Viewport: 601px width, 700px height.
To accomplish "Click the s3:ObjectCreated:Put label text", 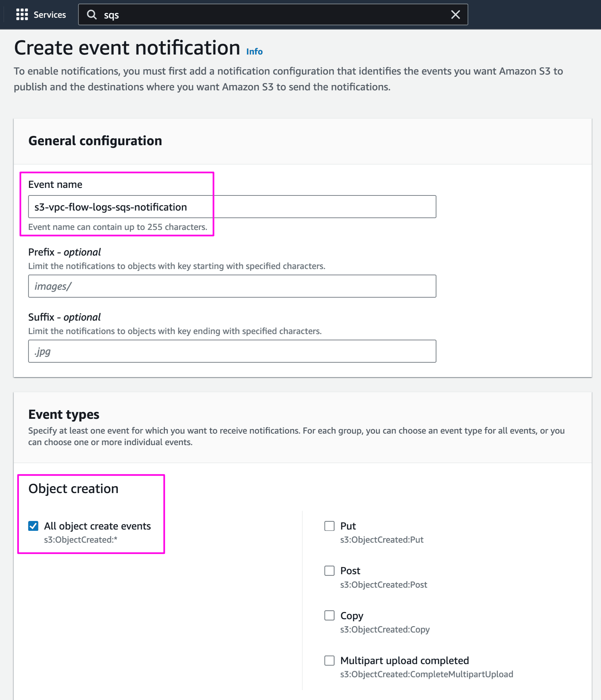I will click(382, 539).
